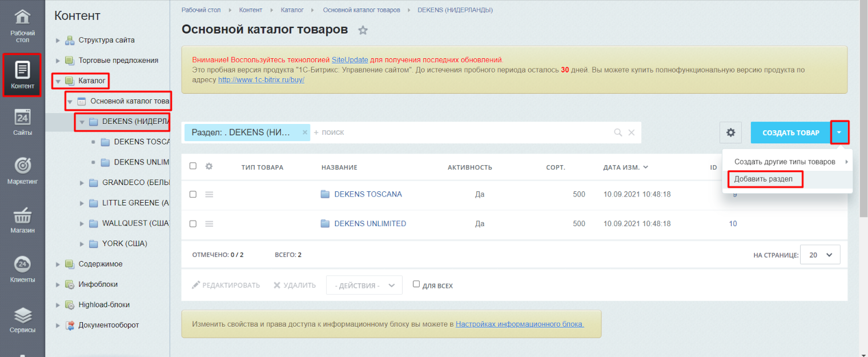Open the Сайты sidebar icon

[x=22, y=118]
